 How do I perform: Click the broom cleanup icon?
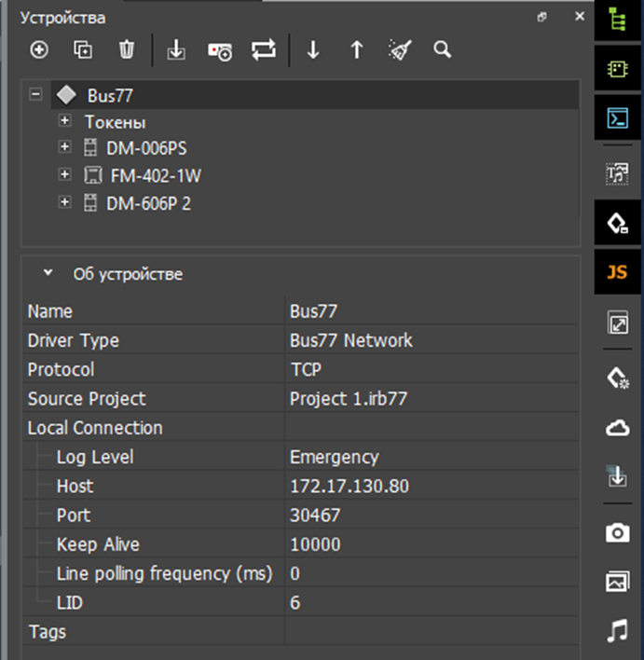(x=399, y=50)
